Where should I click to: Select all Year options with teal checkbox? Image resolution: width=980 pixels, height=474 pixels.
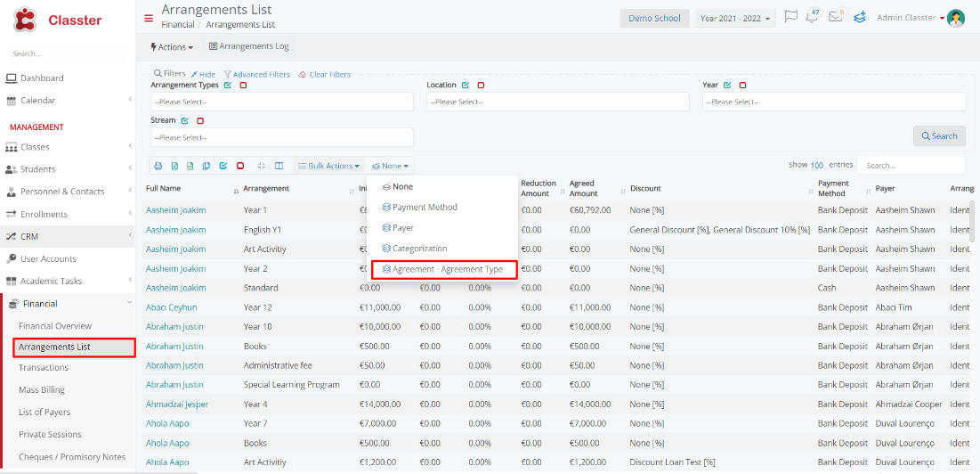[x=727, y=85]
